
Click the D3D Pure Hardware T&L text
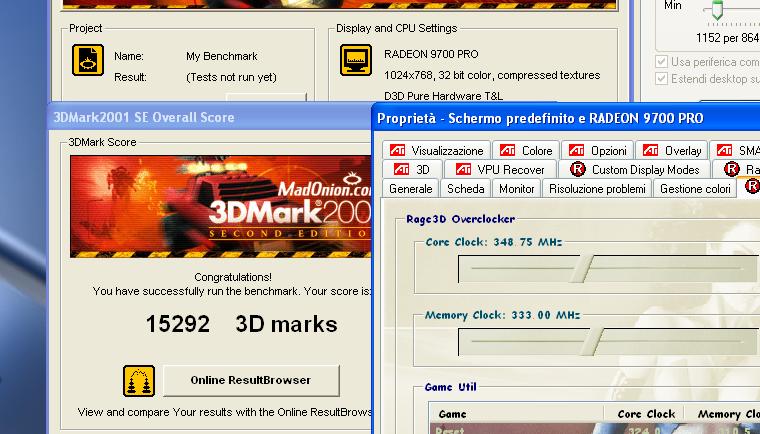pos(443,96)
